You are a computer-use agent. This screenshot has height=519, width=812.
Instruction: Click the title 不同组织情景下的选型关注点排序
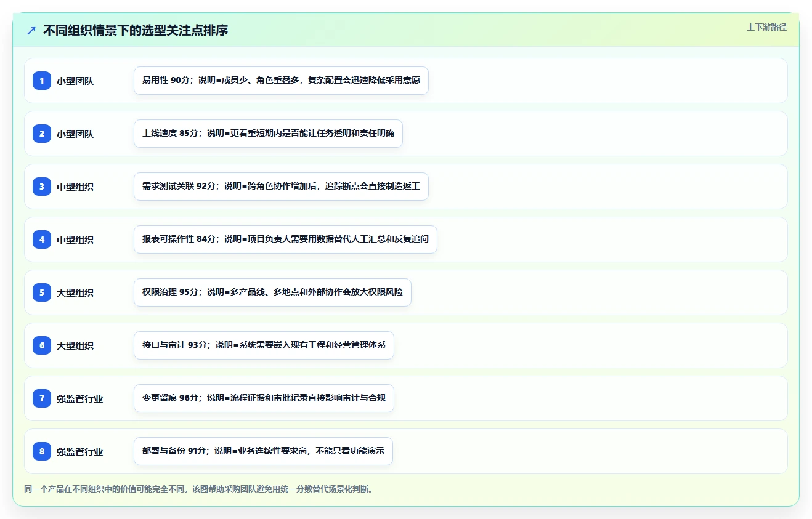(x=136, y=30)
